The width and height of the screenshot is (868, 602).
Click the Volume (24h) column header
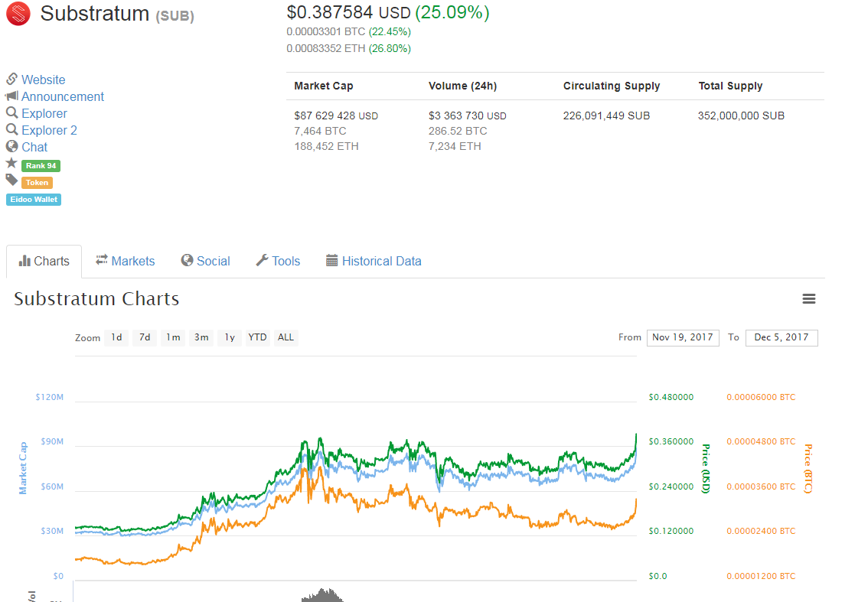tap(463, 86)
